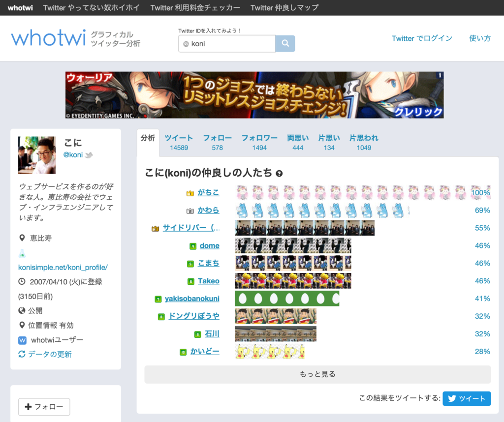The height and width of the screenshot is (422, 504).
Task: Click the blue ツイート share button
Action: [467, 398]
